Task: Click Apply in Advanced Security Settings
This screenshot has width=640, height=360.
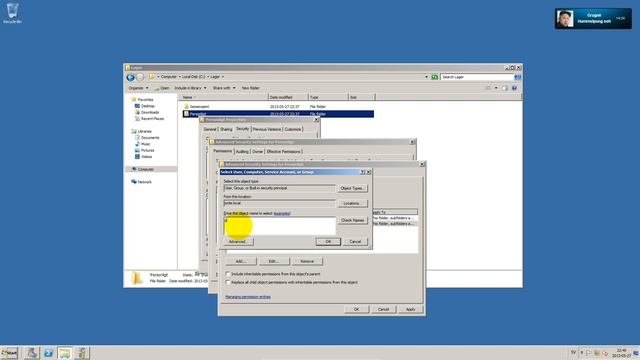Action: [x=410, y=309]
